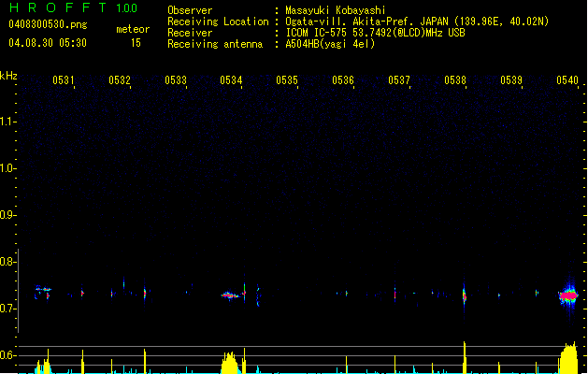The width and height of the screenshot is (588, 374).
Task: Click the location text Ogata-vill. Akita-Pref. JAPAN
Action: click(x=366, y=22)
